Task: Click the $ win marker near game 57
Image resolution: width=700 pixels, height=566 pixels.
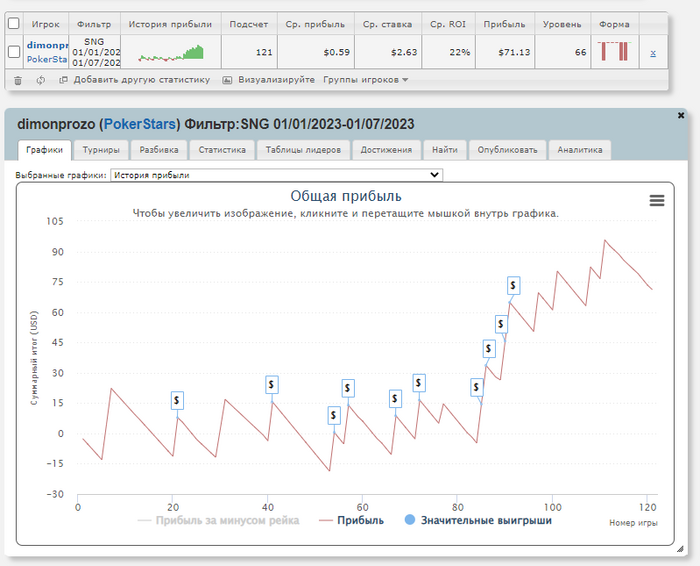Action: pos(348,388)
